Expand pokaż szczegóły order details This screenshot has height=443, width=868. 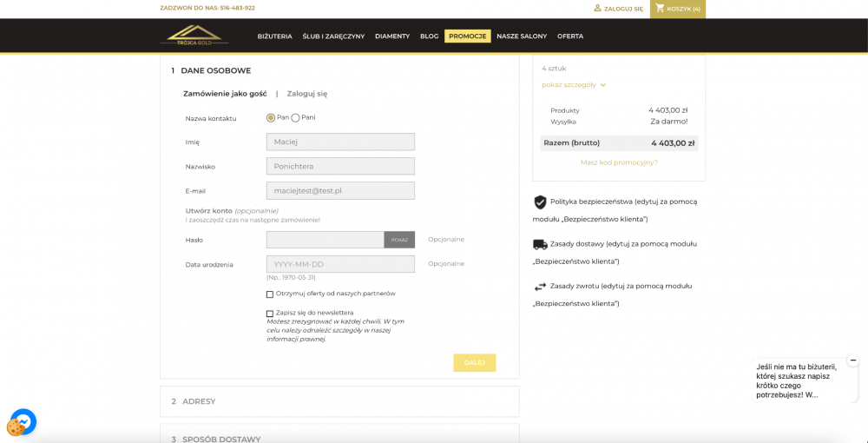pos(574,85)
